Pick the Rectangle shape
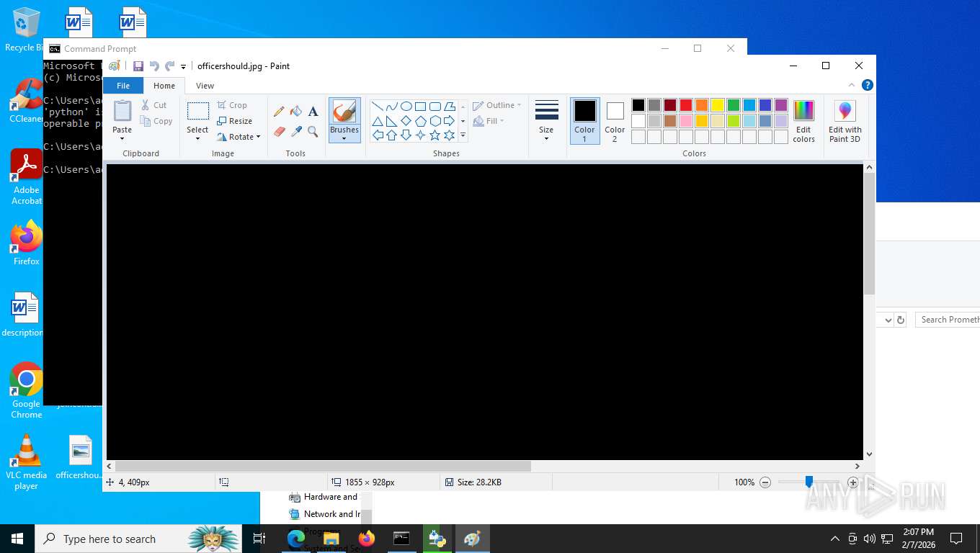The height and width of the screenshot is (553, 980). tap(421, 107)
